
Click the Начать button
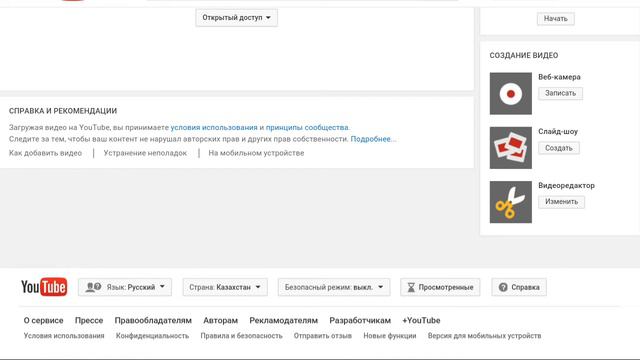tap(556, 19)
